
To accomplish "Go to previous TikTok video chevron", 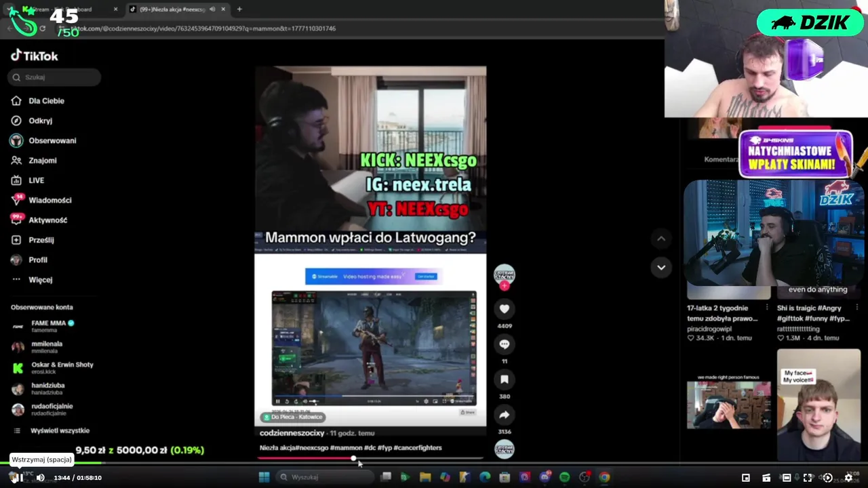I will click(661, 239).
